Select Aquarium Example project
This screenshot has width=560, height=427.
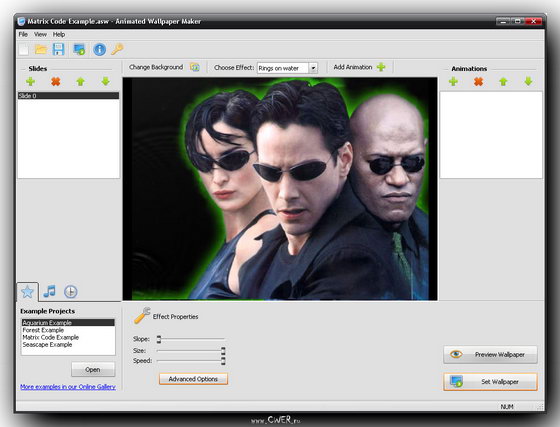point(68,322)
